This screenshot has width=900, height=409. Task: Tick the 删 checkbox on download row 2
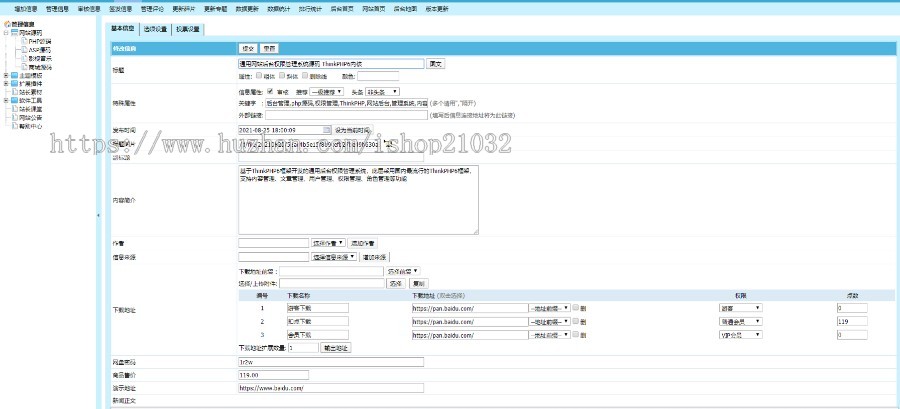pyautogui.click(x=576, y=322)
